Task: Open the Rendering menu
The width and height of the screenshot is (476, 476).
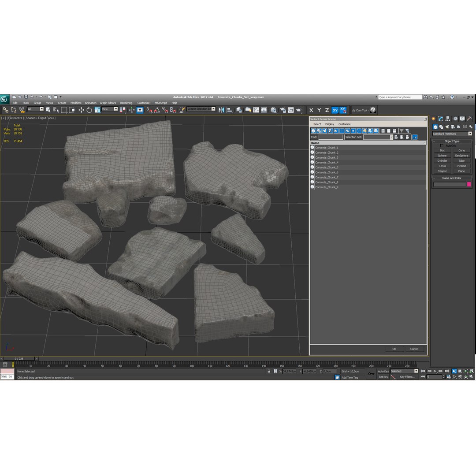Action: tap(126, 103)
